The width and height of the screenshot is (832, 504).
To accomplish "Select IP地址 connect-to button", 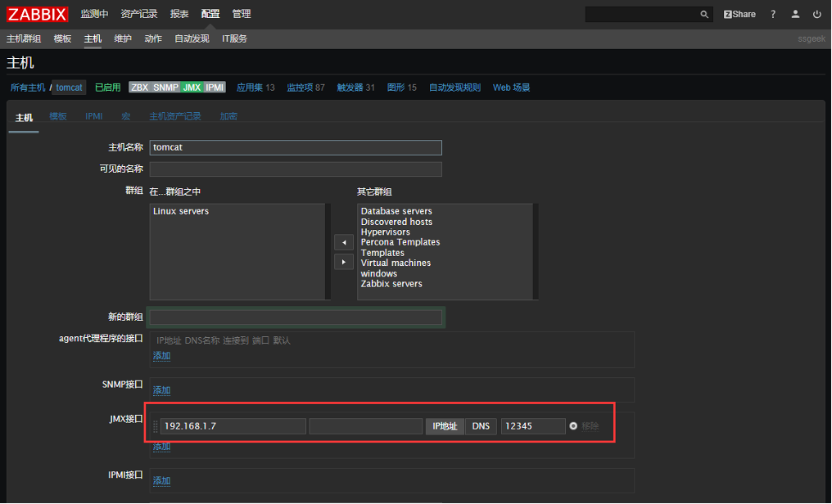I will 445,426.
